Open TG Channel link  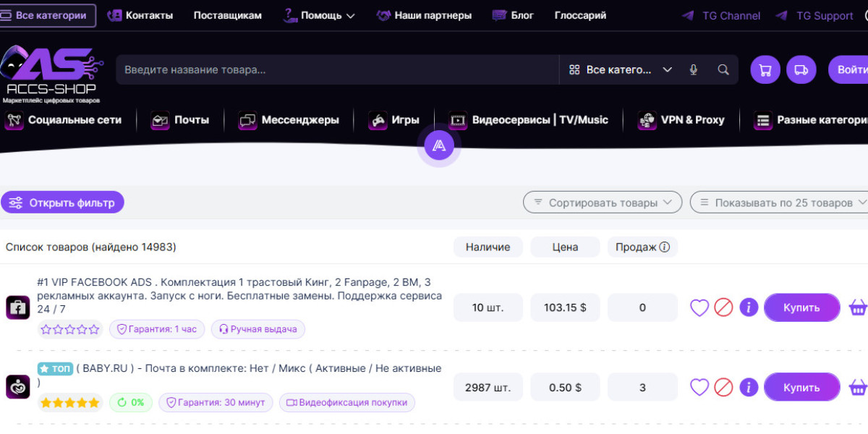(721, 15)
